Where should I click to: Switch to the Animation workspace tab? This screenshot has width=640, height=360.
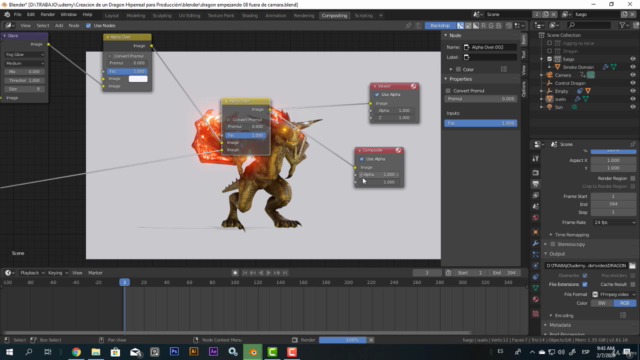(276, 16)
